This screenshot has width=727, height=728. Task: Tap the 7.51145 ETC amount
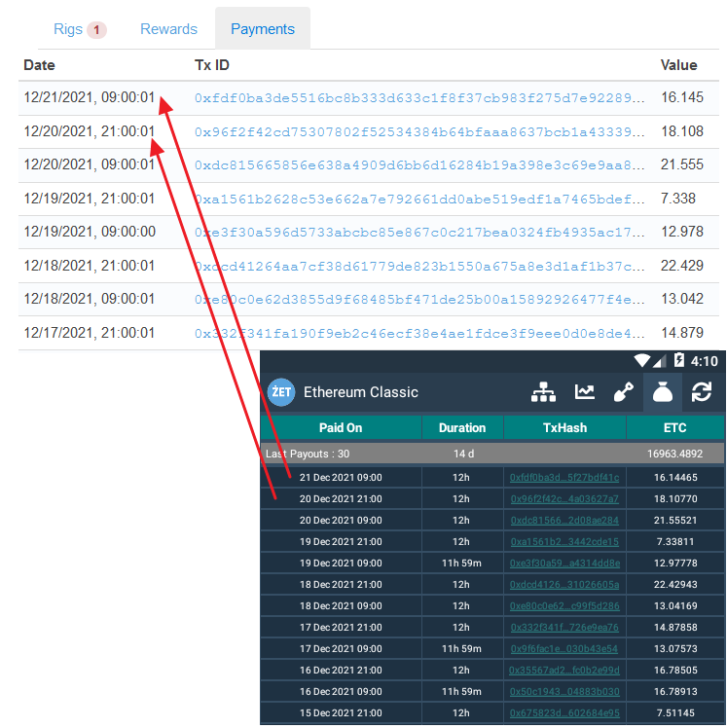tap(675, 712)
